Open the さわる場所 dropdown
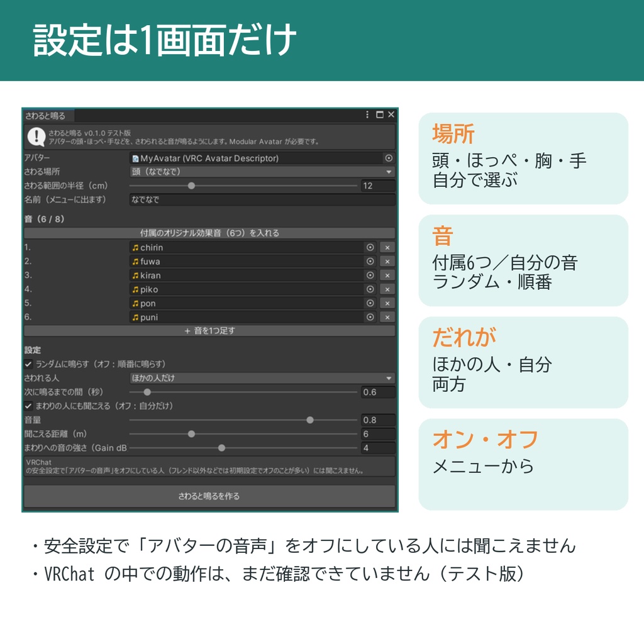The height and width of the screenshot is (644, 644). pyautogui.click(x=262, y=172)
